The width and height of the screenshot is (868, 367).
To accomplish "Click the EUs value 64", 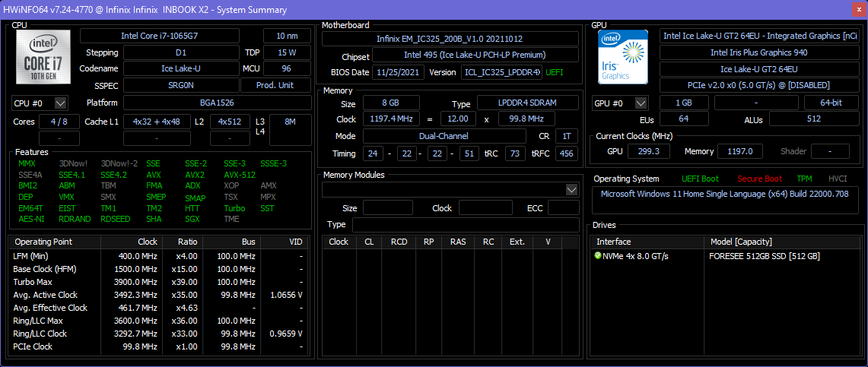I will pos(684,119).
